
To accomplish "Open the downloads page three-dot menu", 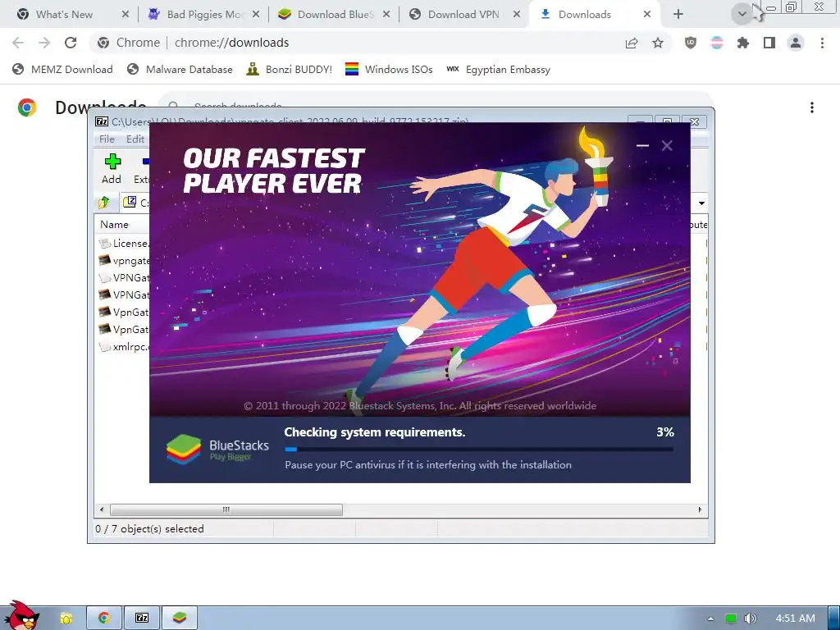I will pyautogui.click(x=812, y=107).
